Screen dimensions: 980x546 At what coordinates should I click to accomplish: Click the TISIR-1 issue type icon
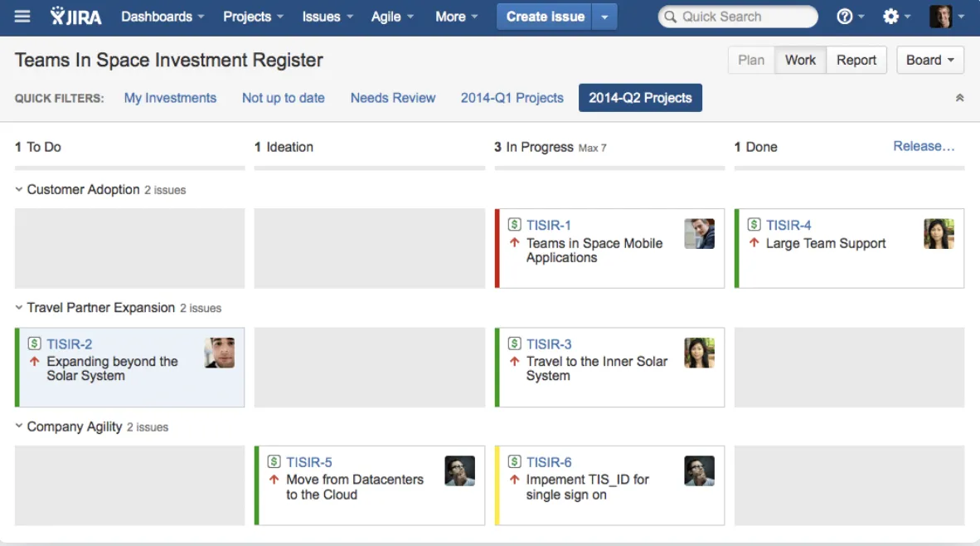514,224
